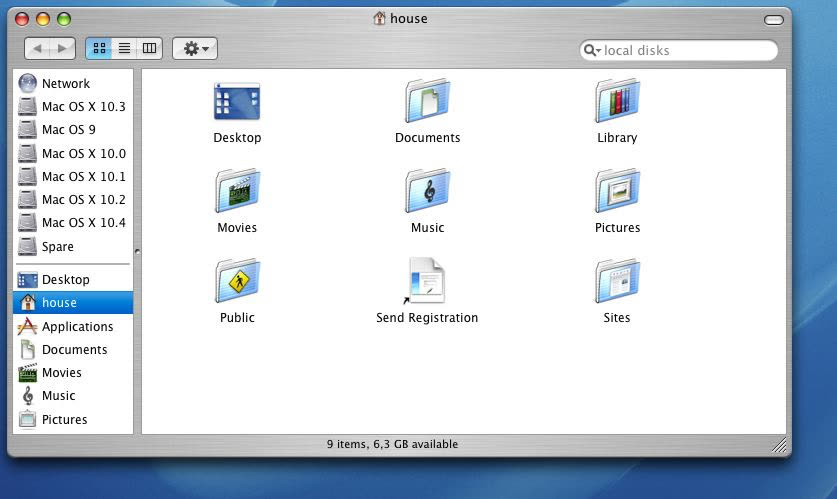
Task: Open the Pictures folder in main pane
Action: pyautogui.click(x=617, y=192)
